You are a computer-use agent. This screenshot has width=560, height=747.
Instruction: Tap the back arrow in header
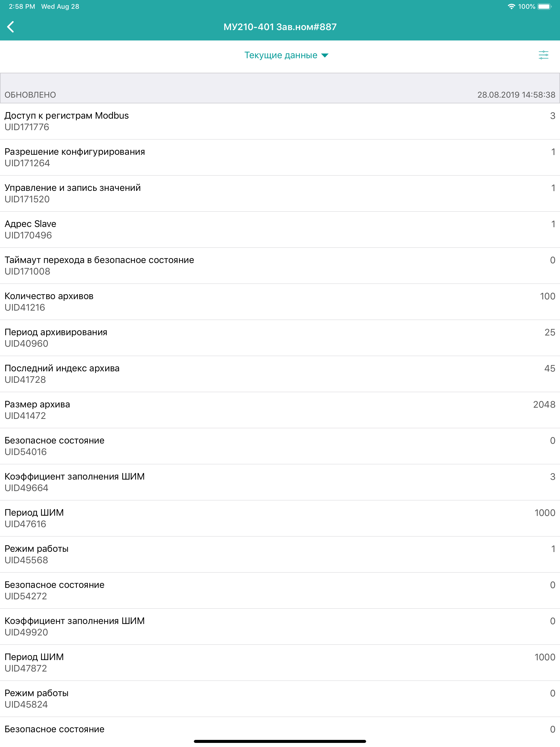coord(10,27)
